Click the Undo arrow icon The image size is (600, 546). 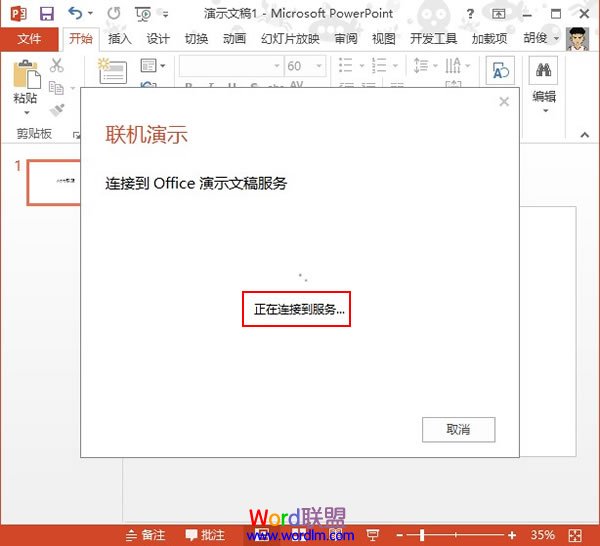(75, 13)
